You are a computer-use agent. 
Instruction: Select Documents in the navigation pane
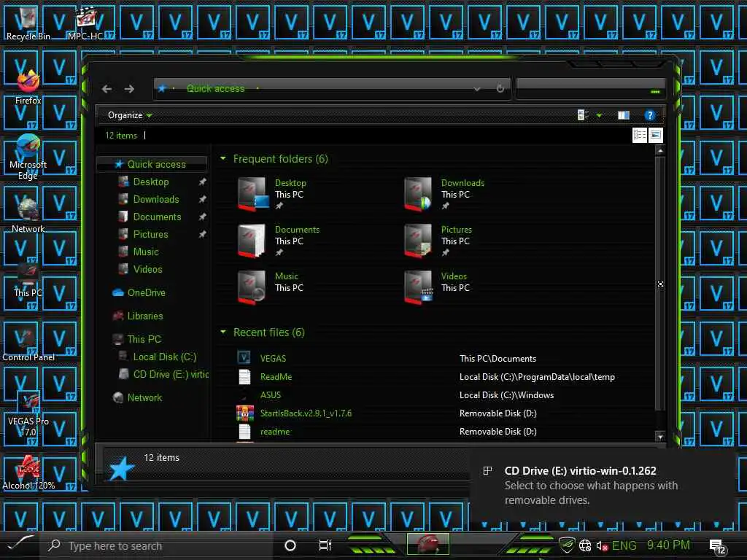158,217
